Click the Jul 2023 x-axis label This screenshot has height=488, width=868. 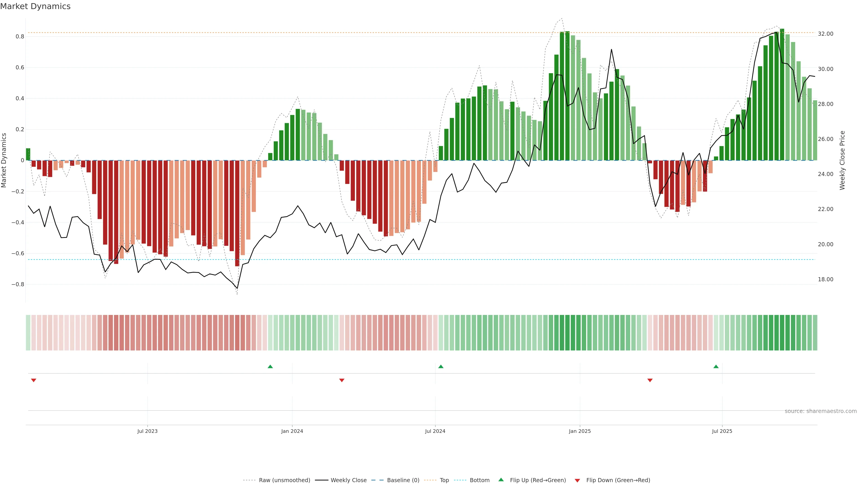147,431
